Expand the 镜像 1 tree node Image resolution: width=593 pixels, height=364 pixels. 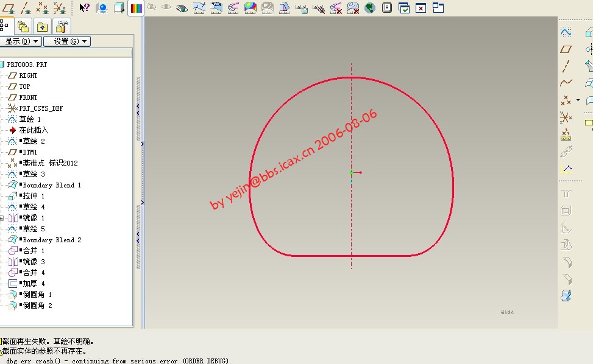coord(2,218)
